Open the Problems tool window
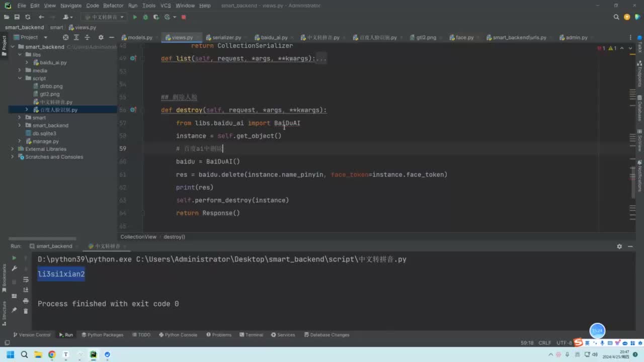This screenshot has height=362, width=644. (x=219, y=335)
